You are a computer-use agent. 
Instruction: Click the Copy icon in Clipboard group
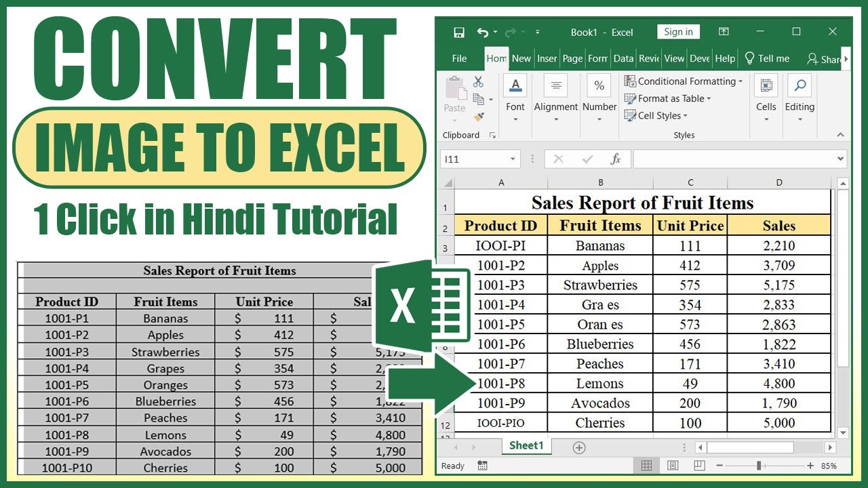(479, 100)
